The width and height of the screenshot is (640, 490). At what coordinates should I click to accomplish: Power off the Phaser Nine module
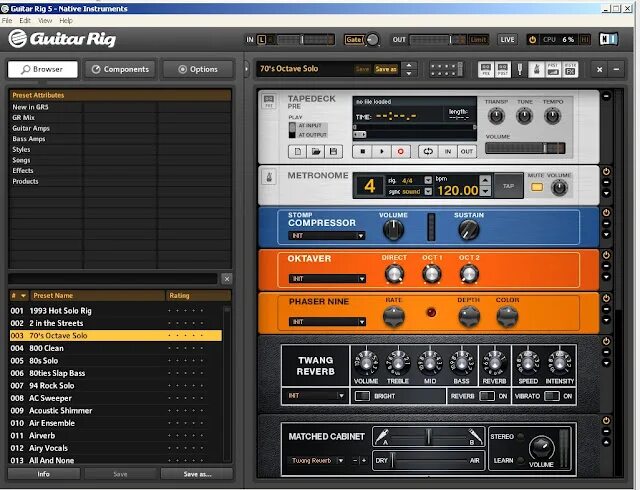click(x=606, y=298)
